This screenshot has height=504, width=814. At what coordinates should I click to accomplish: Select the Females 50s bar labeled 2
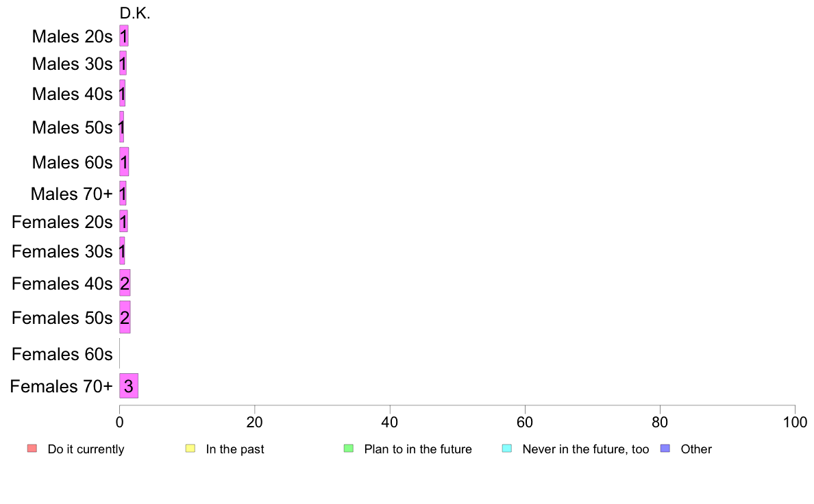click(125, 317)
